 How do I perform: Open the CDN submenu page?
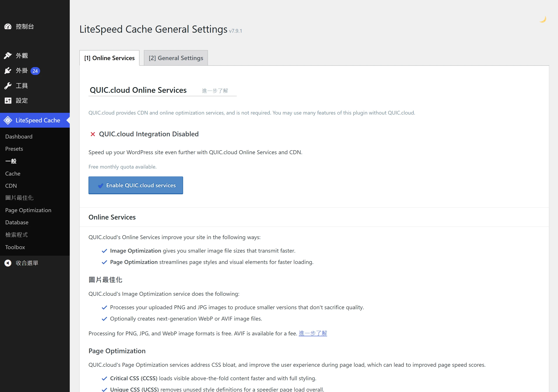[x=11, y=186]
